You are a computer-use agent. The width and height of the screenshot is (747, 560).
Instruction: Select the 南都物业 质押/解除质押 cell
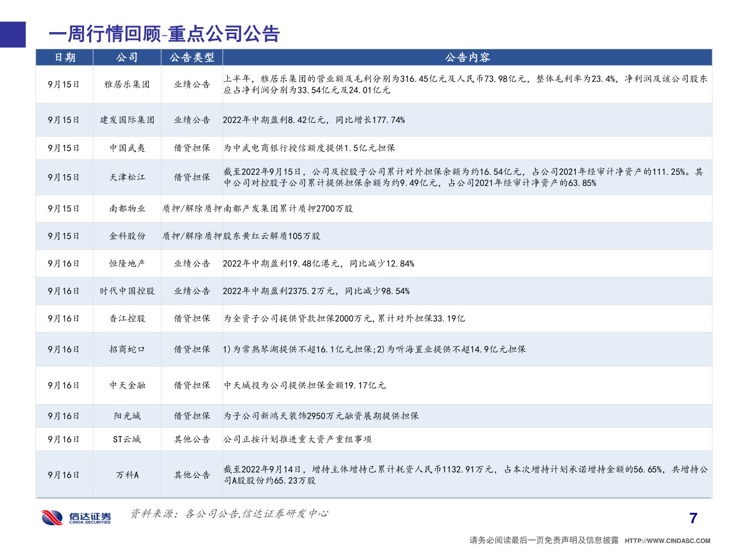tap(191, 208)
